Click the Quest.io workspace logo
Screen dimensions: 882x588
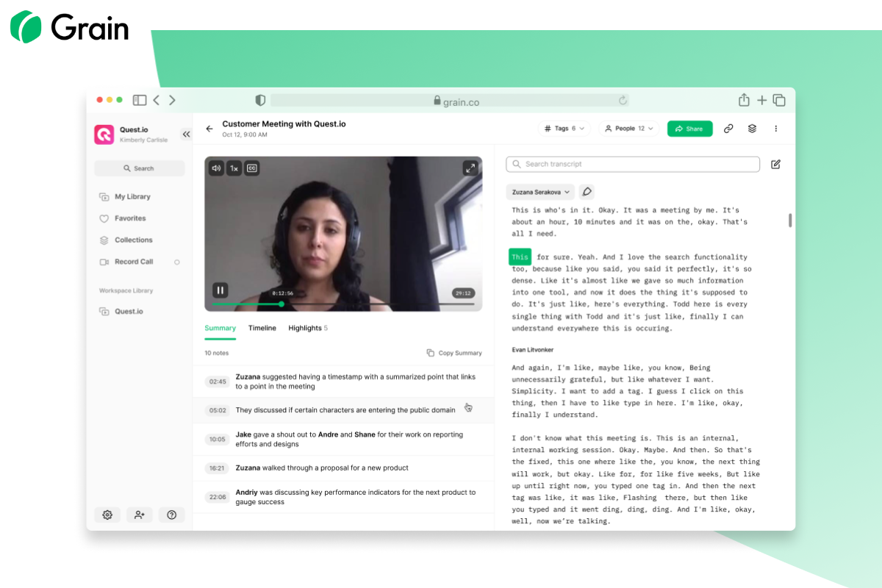coord(104,135)
